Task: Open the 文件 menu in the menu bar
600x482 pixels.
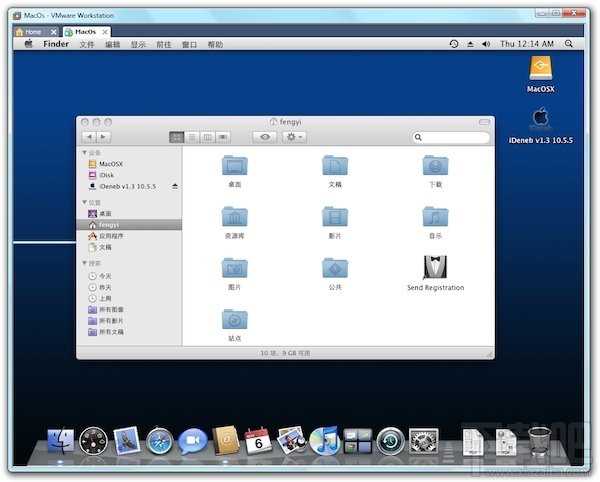Action: pos(87,44)
